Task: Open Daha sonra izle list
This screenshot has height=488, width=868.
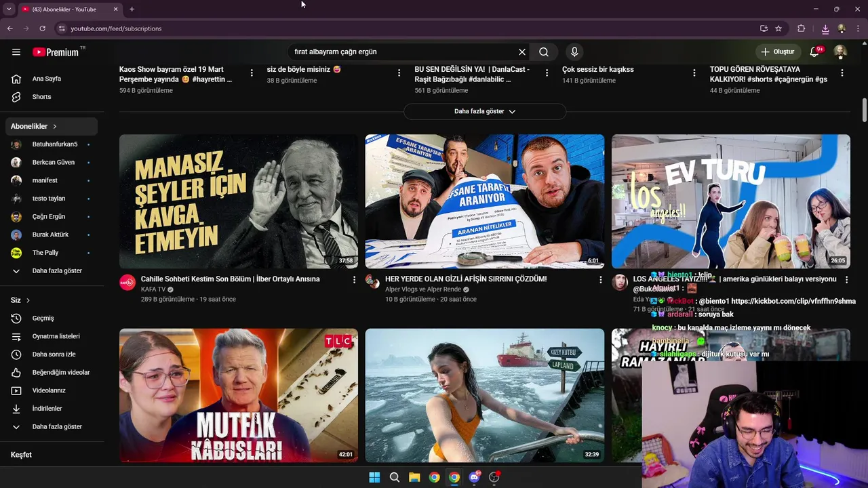Action: click(52, 354)
